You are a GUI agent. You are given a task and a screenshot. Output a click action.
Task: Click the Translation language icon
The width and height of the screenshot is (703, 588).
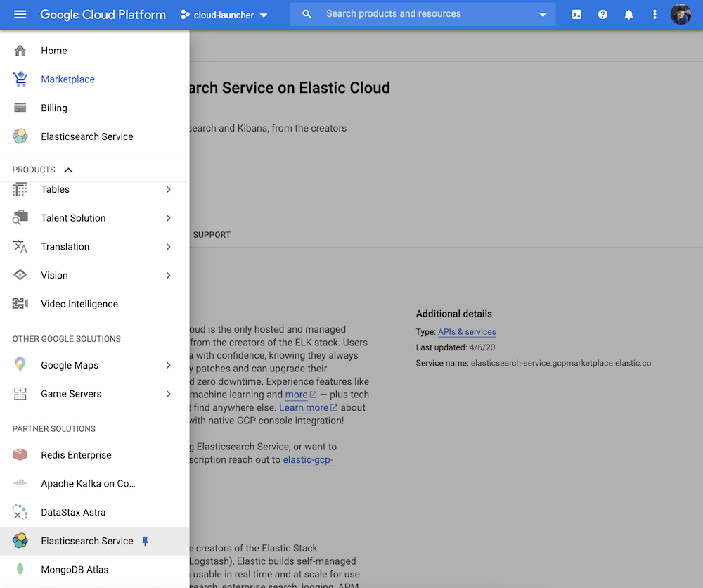click(20, 247)
